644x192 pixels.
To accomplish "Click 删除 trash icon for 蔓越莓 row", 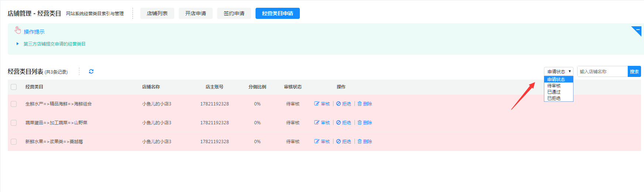I will coord(360,142).
